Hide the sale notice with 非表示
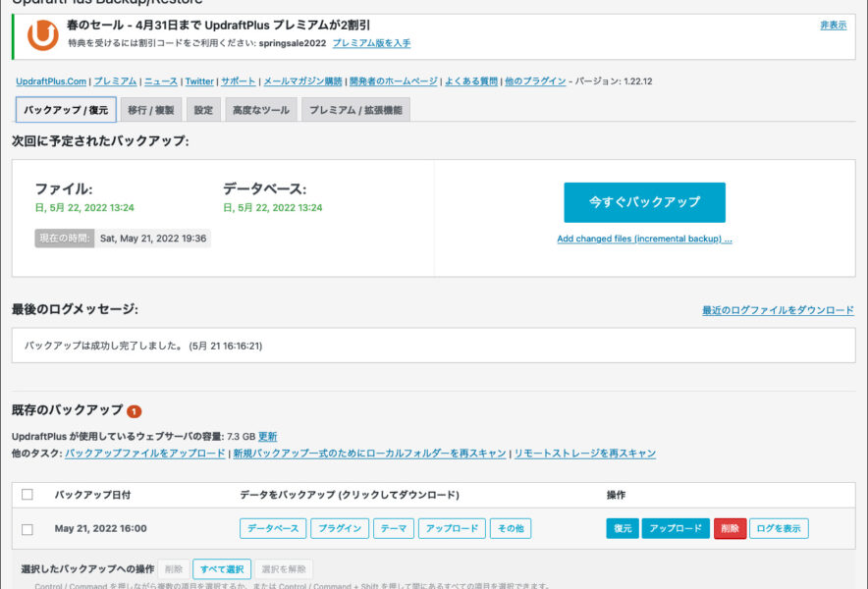 tap(833, 25)
